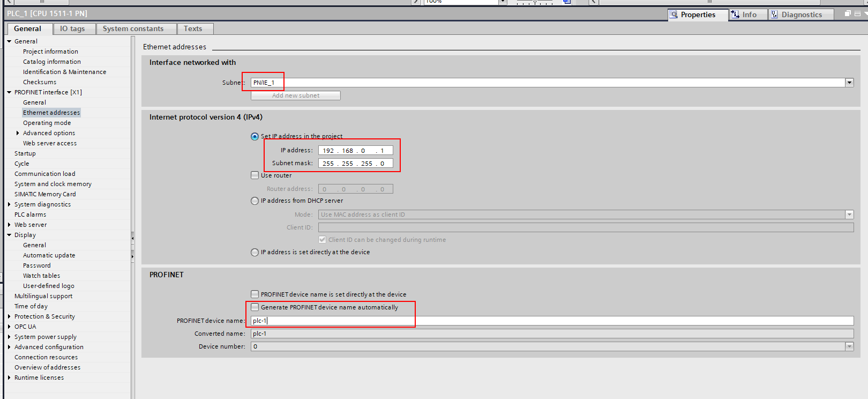
Task: Toggle Client ID can be changed during runtime
Action: pyautogui.click(x=322, y=240)
